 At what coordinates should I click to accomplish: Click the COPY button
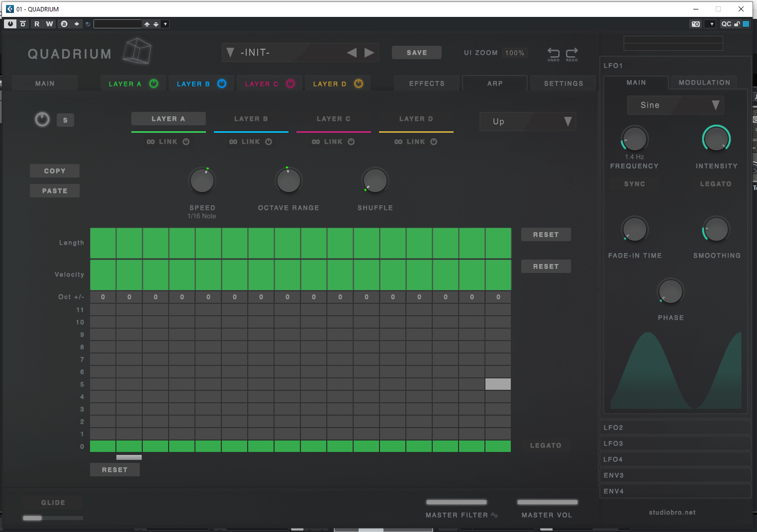(x=55, y=171)
